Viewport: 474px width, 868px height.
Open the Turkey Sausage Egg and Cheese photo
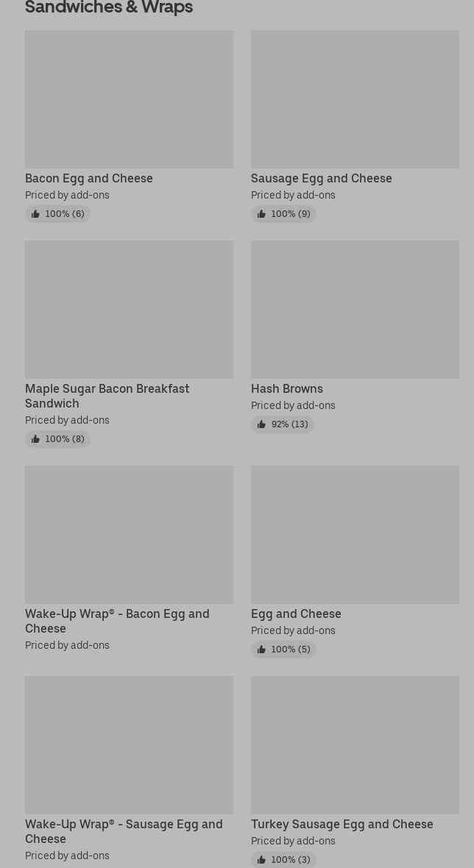[355, 745]
